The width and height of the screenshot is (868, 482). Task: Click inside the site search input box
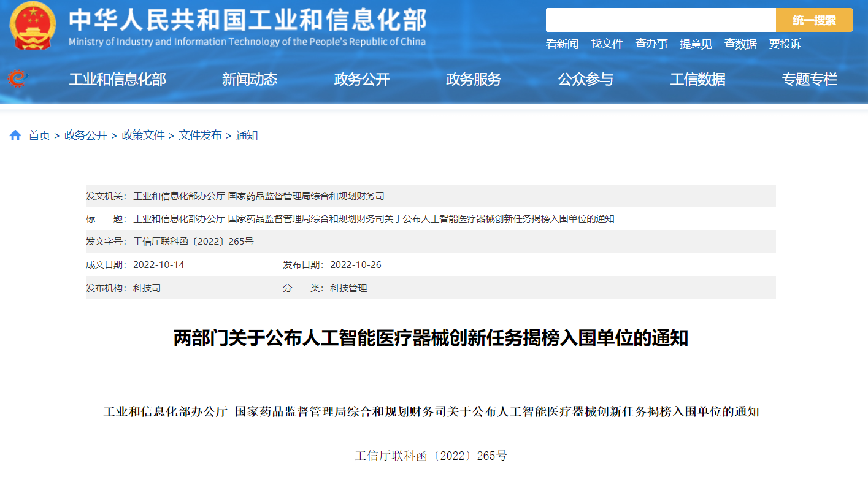(x=656, y=20)
